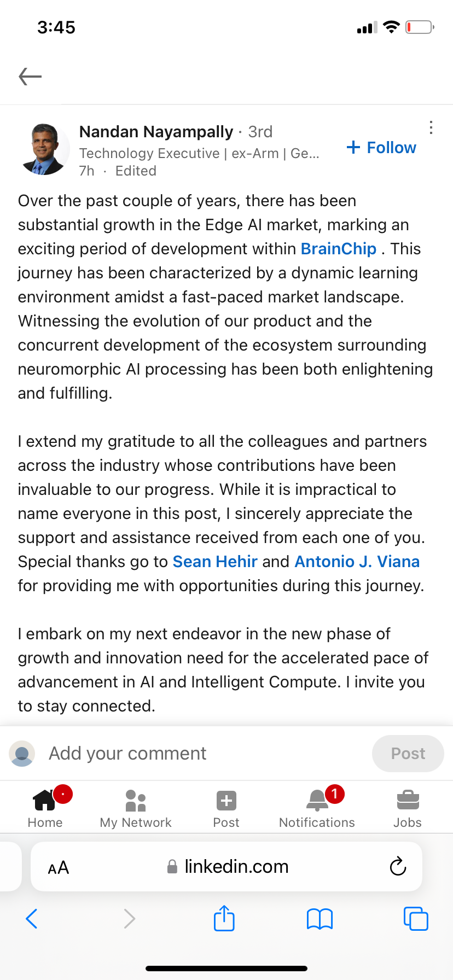Open Sean Hehir's profile link
This screenshot has width=453, height=980.
coord(215,562)
